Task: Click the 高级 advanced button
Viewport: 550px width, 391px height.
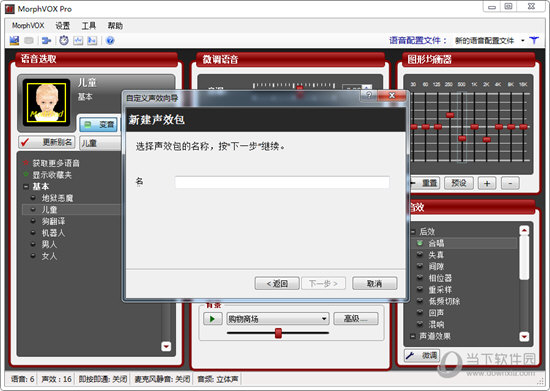Action: (356, 318)
